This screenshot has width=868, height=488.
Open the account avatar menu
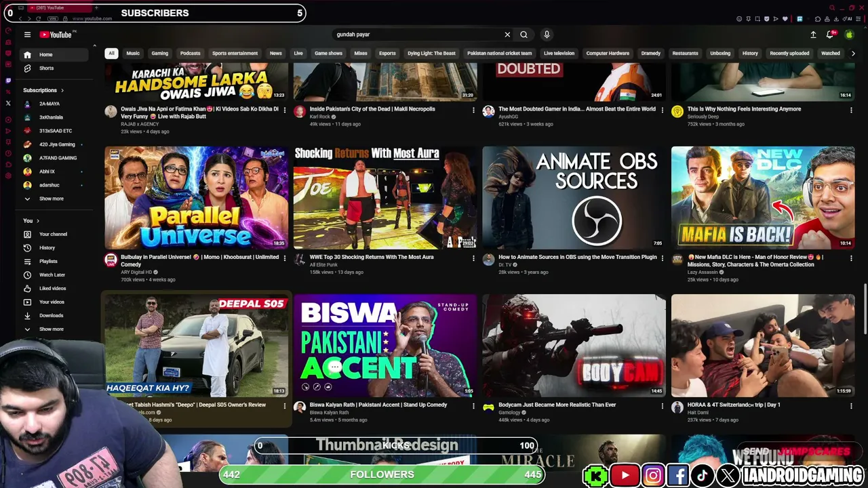849,35
